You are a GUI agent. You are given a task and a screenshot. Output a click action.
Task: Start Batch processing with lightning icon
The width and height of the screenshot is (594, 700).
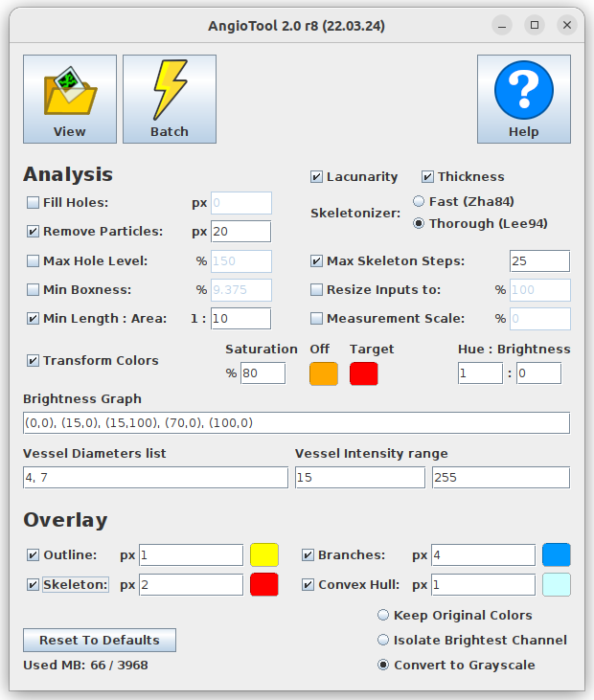pyautogui.click(x=170, y=99)
